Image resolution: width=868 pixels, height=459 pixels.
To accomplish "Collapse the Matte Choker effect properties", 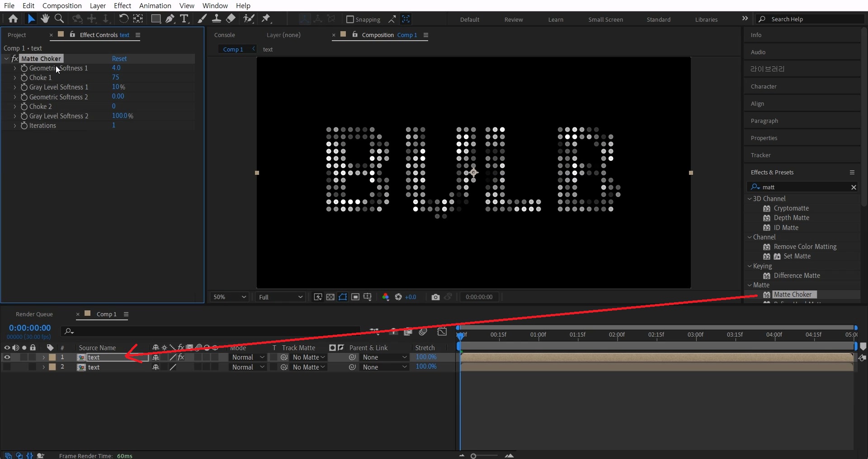I will 6,59.
